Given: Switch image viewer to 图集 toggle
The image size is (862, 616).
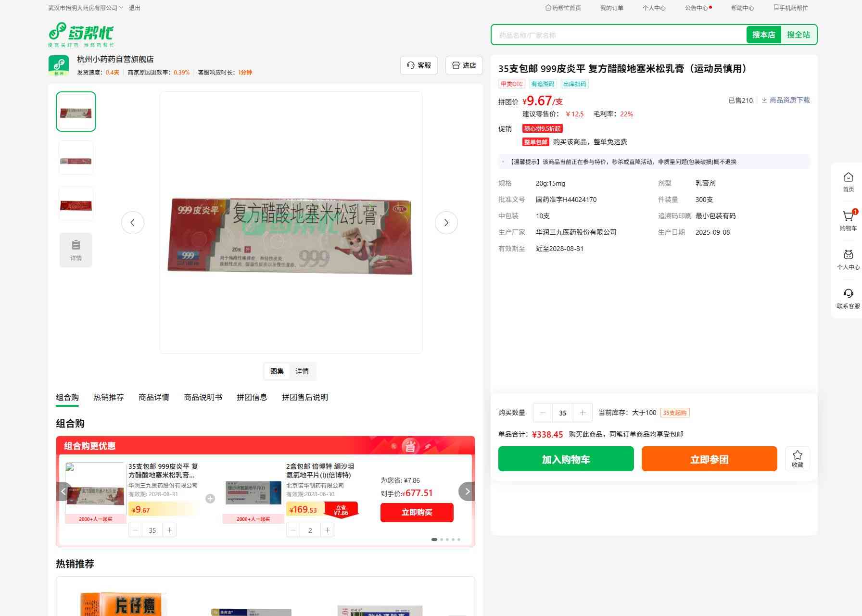Looking at the screenshot, I should tap(277, 371).
